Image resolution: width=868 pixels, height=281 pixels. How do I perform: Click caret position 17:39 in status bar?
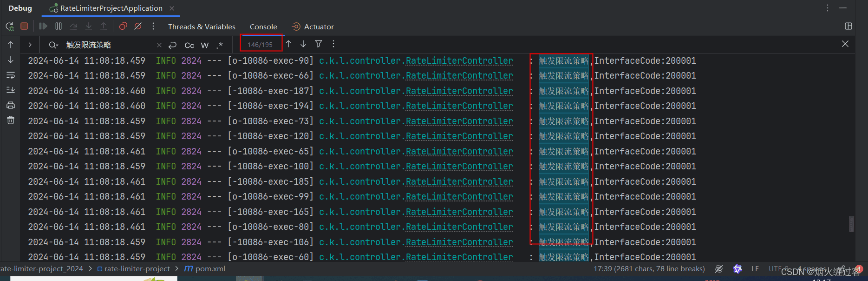click(x=649, y=269)
